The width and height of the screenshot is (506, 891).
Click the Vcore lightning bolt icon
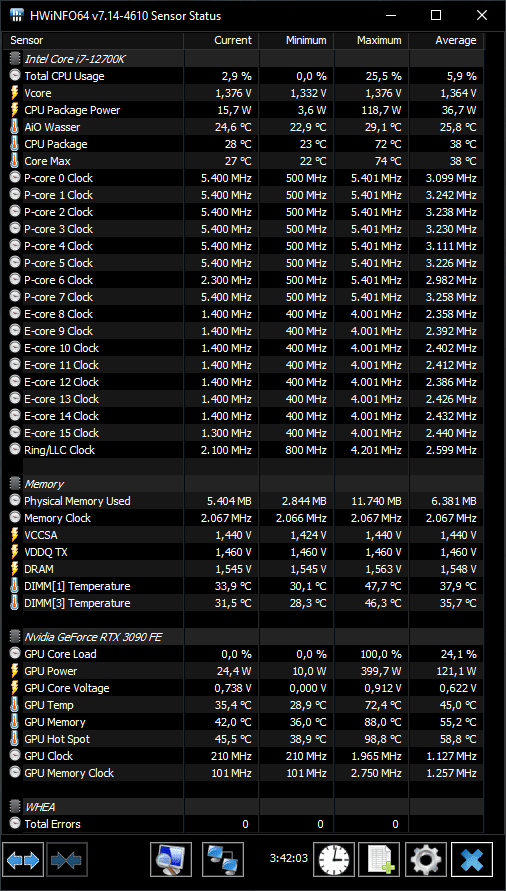pyautogui.click(x=14, y=93)
